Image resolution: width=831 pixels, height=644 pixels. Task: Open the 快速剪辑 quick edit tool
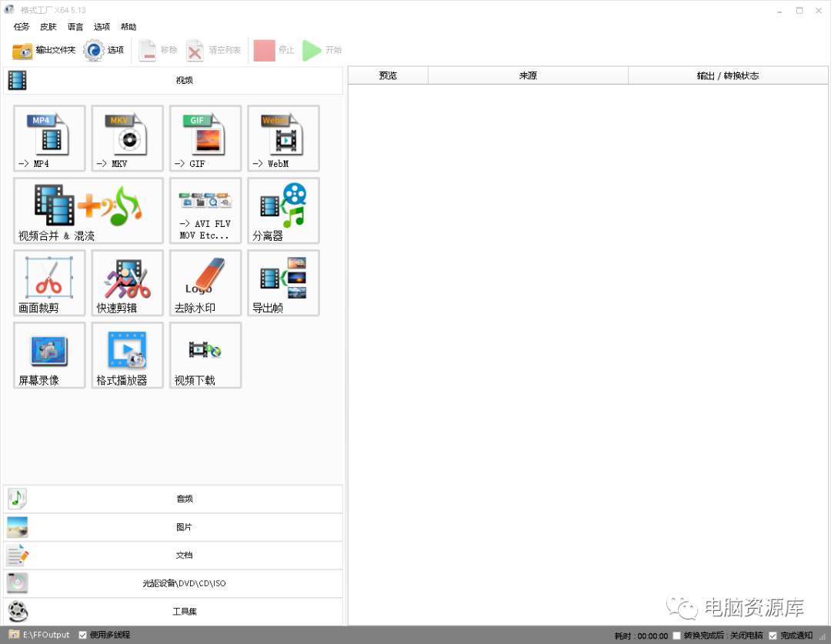click(127, 283)
